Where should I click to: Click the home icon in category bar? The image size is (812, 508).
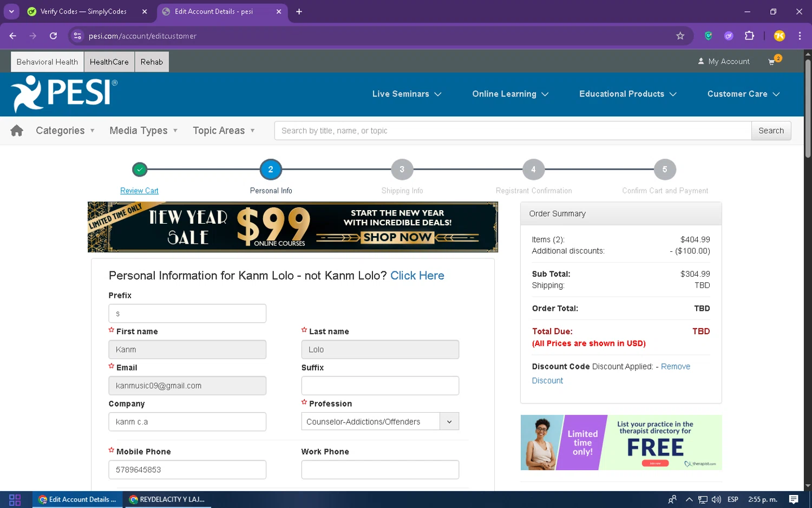[17, 131]
